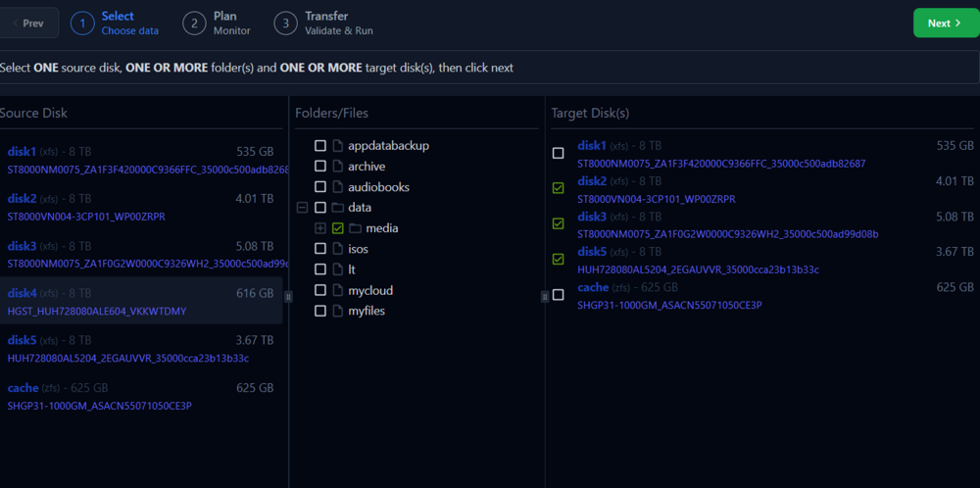Select disk2 as source disk
The width and height of the screenshot is (980, 488).
click(x=141, y=208)
